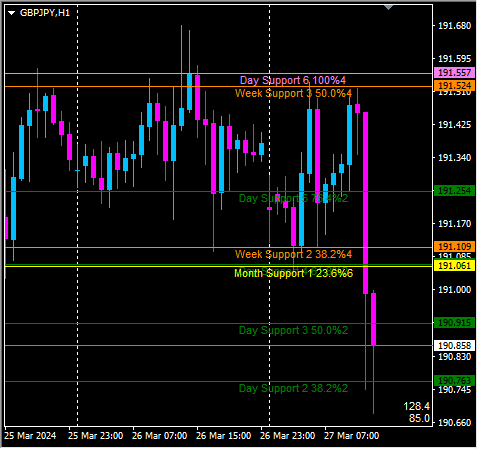Click the 191.524 orange price tag
Viewport: 478px width, 449px height.
point(454,86)
